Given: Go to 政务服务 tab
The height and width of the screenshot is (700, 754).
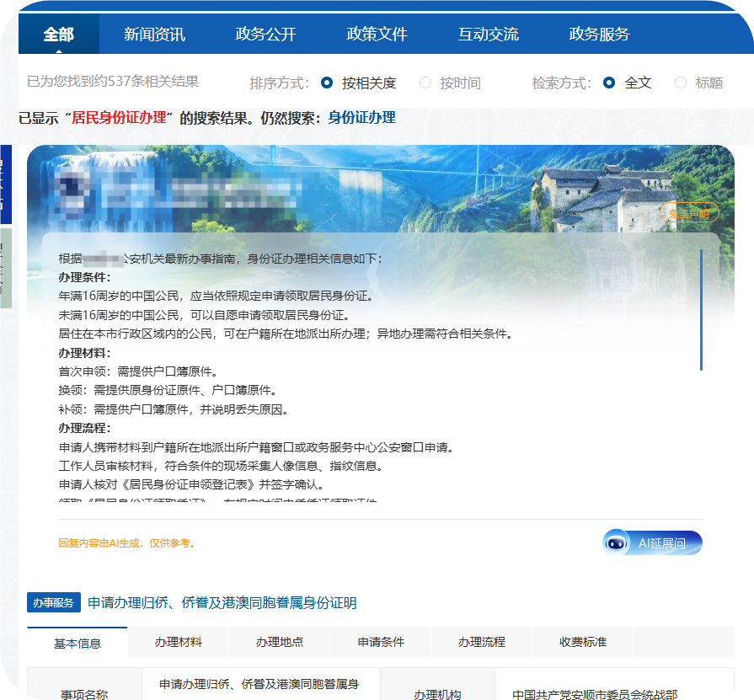Looking at the screenshot, I should [599, 35].
